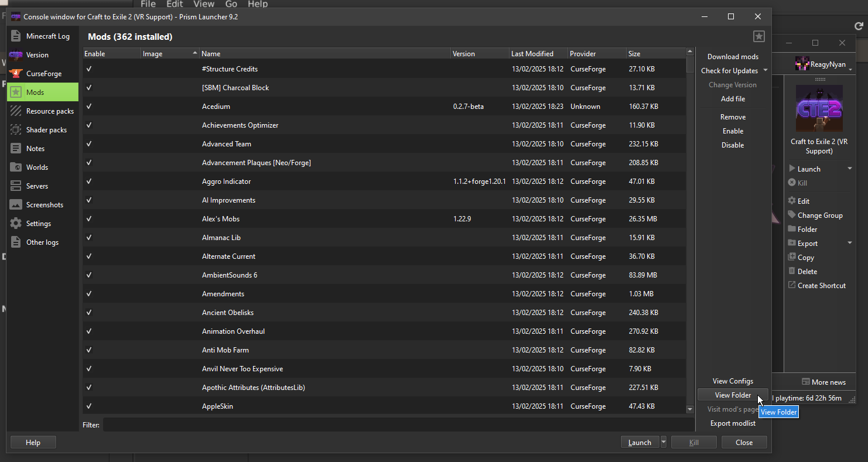Open the Go menu in background window
The image size is (868, 462).
coord(231,4)
